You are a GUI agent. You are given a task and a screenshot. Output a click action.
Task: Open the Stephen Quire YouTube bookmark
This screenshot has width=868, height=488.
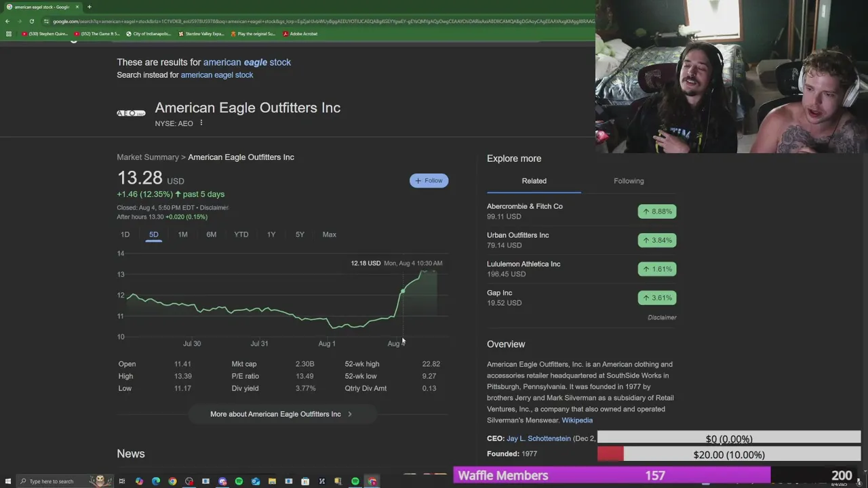click(44, 33)
